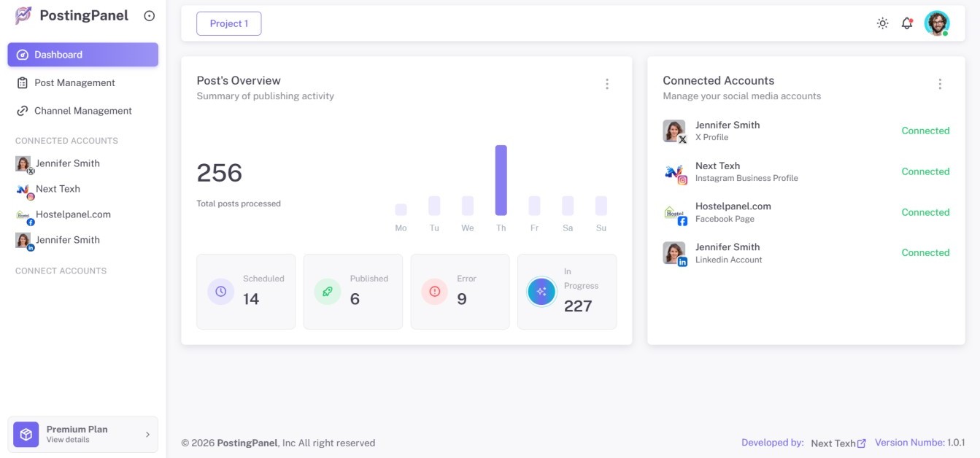The height and width of the screenshot is (458, 980).
Task: Click the Project 1 button
Action: [229, 23]
